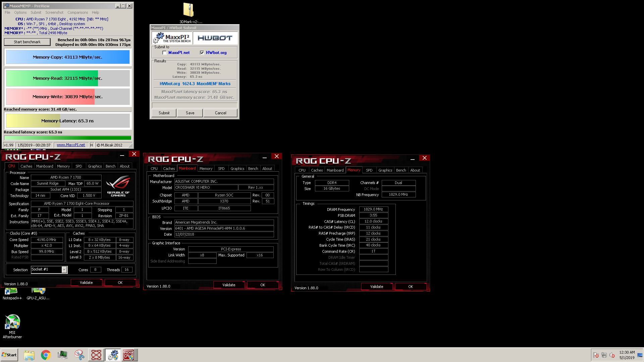Open the Snipping Tool taskbar icon

click(x=79, y=355)
